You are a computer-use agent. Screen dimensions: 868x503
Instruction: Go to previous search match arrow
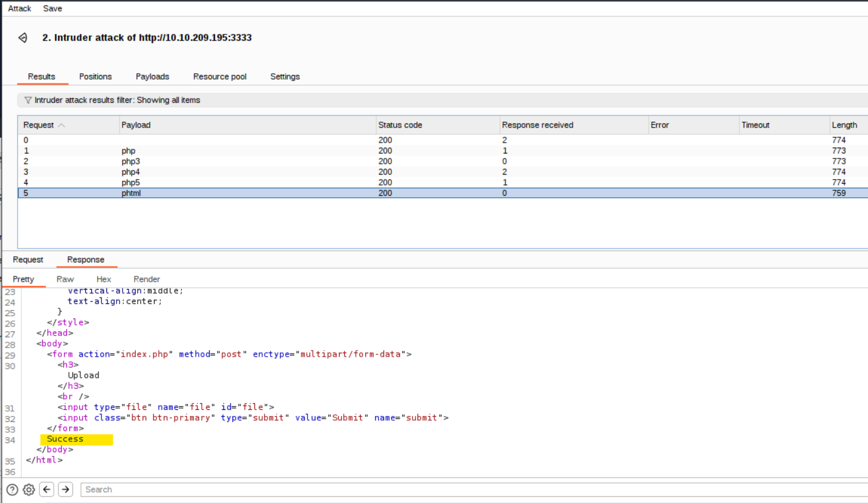click(47, 490)
